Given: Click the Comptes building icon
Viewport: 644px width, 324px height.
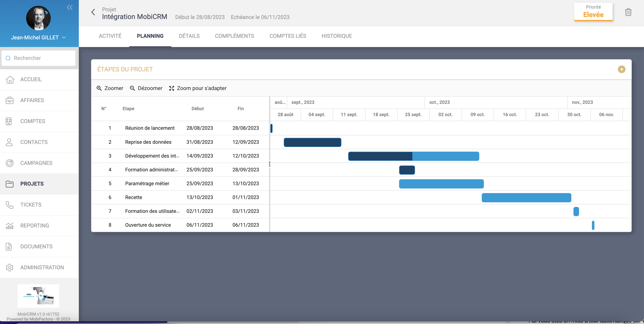Looking at the screenshot, I should [x=9, y=121].
